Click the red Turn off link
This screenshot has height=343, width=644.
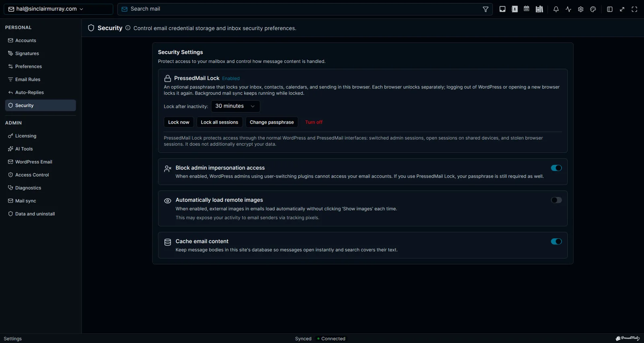pos(314,122)
